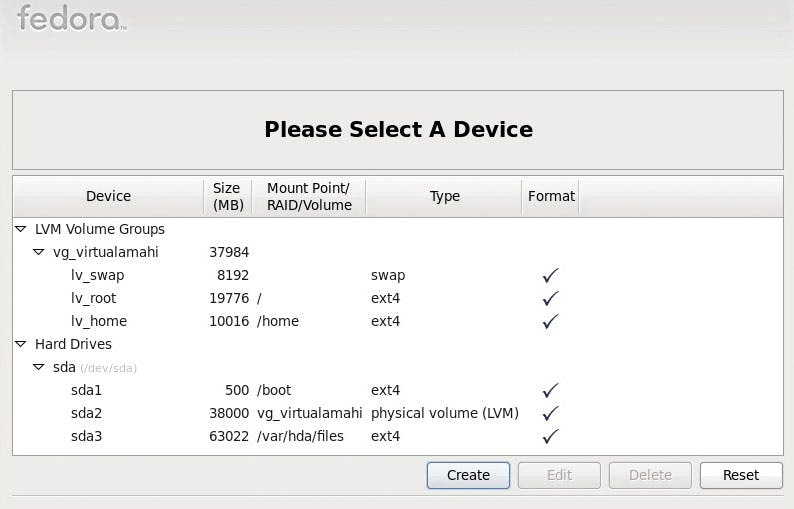Click the format checkmark for sda3
The height and width of the screenshot is (509, 794).
point(550,436)
